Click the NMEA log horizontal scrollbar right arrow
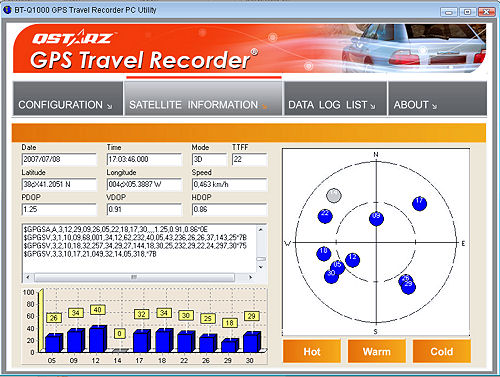Image resolution: width=500 pixels, height=377 pixels. pos(250,277)
